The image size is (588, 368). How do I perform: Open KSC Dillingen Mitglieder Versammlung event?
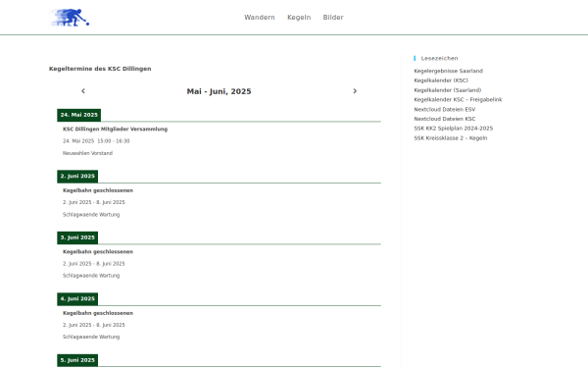pos(115,130)
